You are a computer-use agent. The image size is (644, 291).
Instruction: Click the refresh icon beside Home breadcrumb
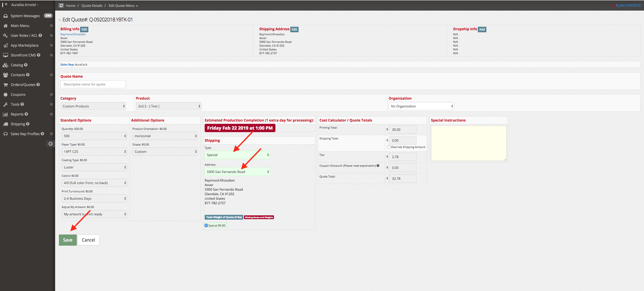(61, 6)
